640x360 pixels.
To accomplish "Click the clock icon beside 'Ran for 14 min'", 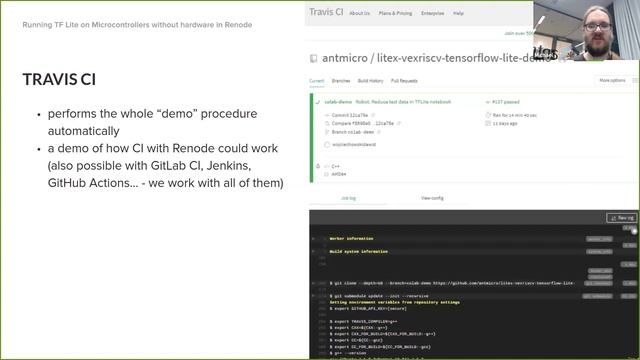I will [488, 115].
